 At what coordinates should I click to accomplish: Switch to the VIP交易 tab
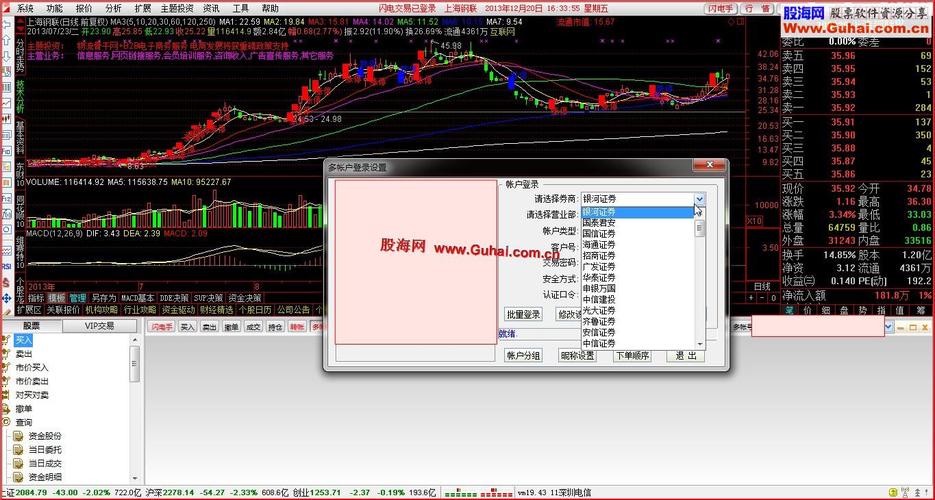click(x=99, y=326)
